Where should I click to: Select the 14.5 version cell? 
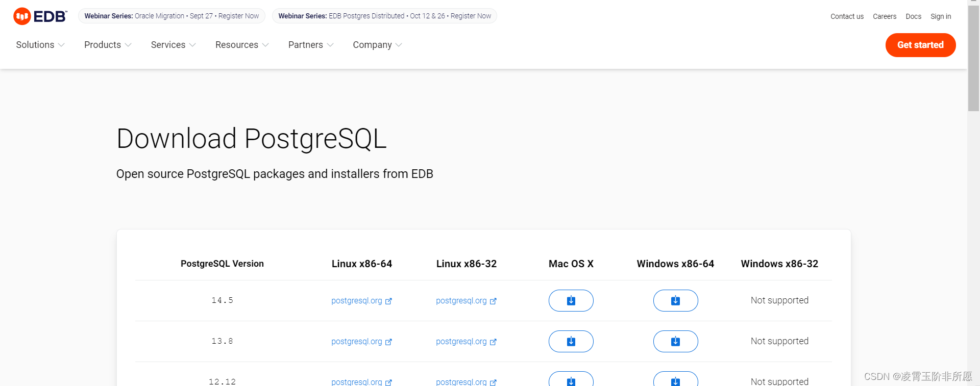click(x=222, y=300)
